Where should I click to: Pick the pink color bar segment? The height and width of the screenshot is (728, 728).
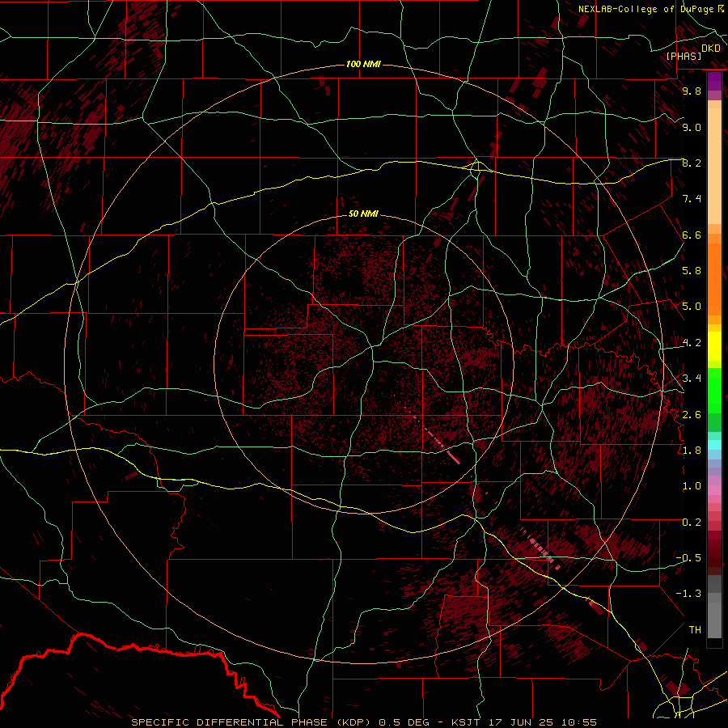[x=714, y=490]
